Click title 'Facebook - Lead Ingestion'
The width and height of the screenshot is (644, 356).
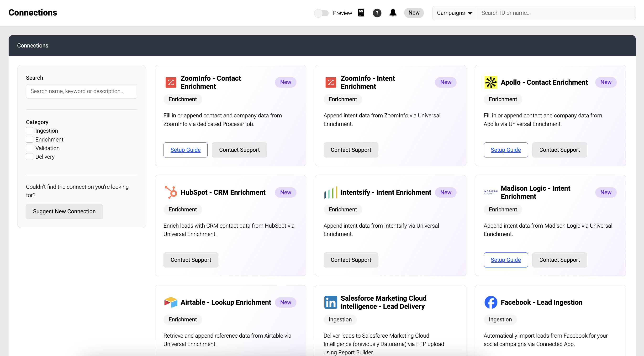[542, 302]
